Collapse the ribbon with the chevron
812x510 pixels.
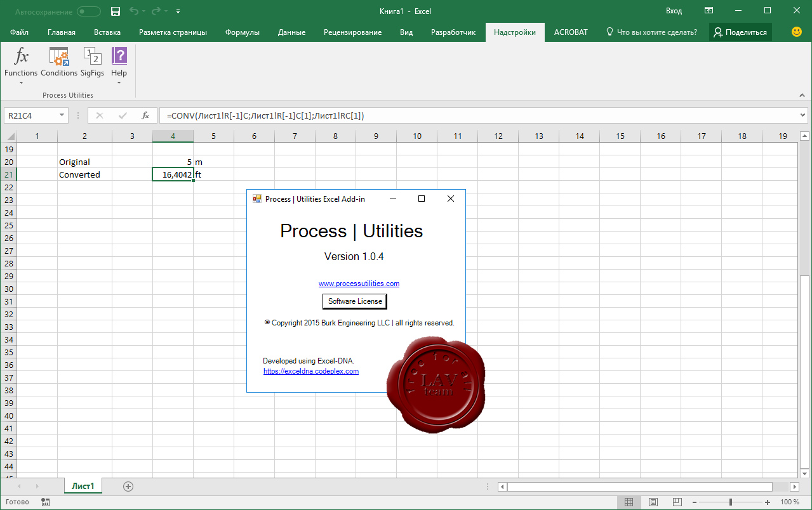point(802,95)
